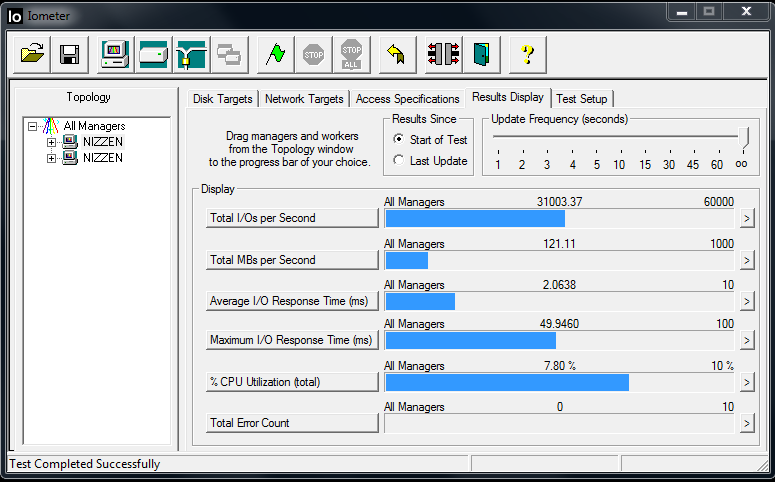Click the Iometer title bar icon
775x482 pixels.
click(15, 16)
